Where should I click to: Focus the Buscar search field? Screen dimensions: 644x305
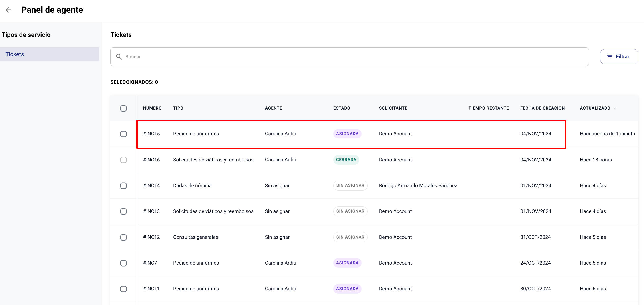coord(350,57)
